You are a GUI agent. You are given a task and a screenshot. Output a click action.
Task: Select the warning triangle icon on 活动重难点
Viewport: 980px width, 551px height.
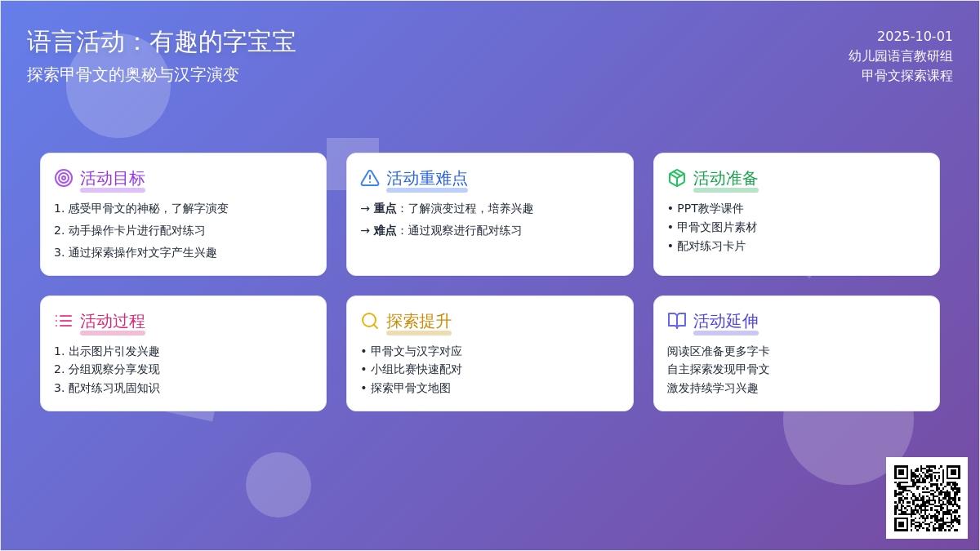click(x=370, y=179)
